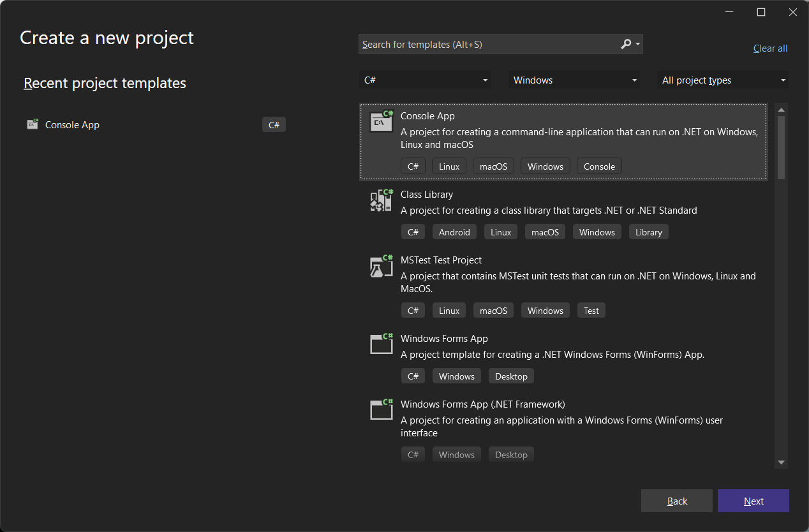The height and width of the screenshot is (532, 809).
Task: Click the Windows Forms App (.NET Framework) icon
Action: point(382,410)
